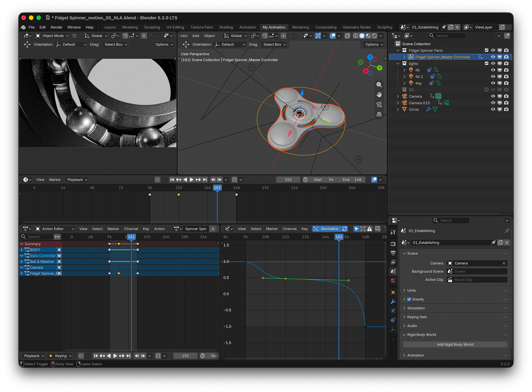Click Options button in right viewport

tap(374, 45)
